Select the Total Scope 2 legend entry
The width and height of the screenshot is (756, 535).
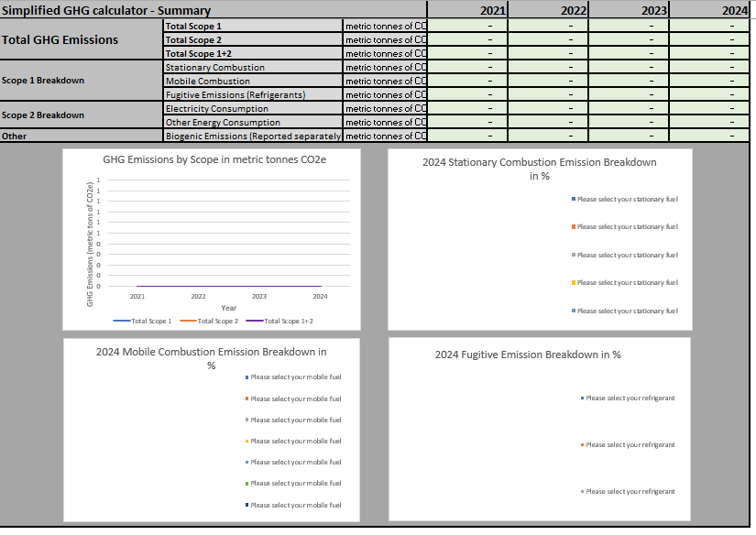pyautogui.click(x=209, y=321)
